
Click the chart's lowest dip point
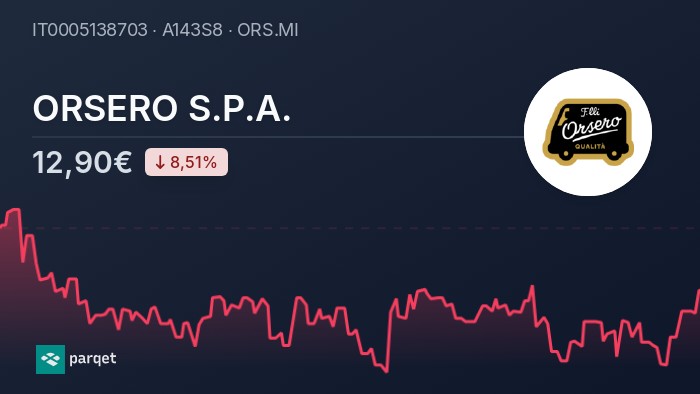click(x=386, y=371)
